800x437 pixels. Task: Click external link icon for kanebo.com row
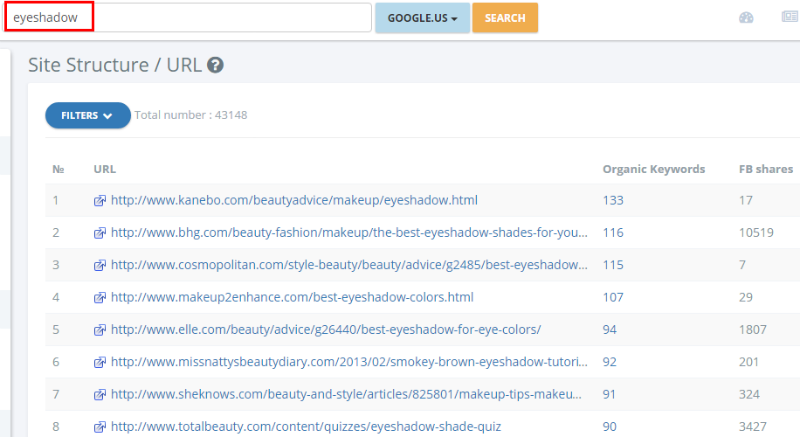click(x=100, y=201)
